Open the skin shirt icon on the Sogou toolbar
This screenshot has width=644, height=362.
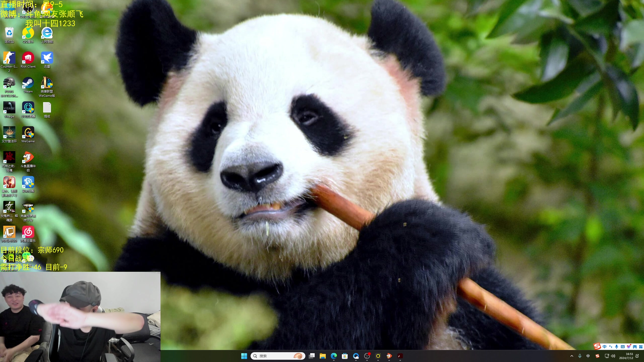tap(629, 347)
